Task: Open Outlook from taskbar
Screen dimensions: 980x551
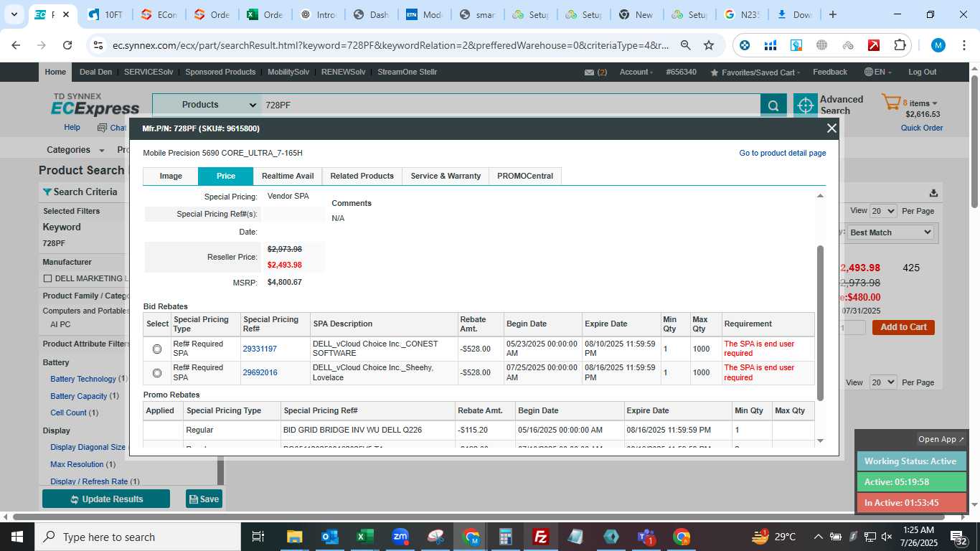Action: [329, 537]
